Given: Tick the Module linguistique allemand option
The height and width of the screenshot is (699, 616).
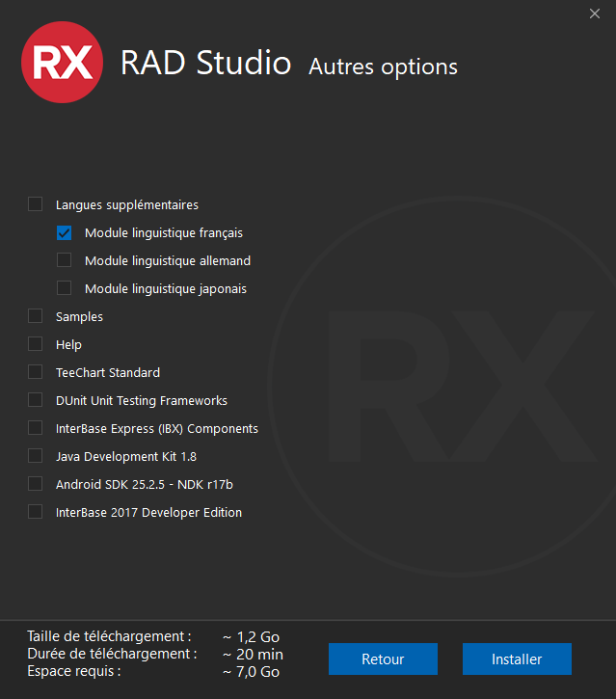Looking at the screenshot, I should coord(65,260).
